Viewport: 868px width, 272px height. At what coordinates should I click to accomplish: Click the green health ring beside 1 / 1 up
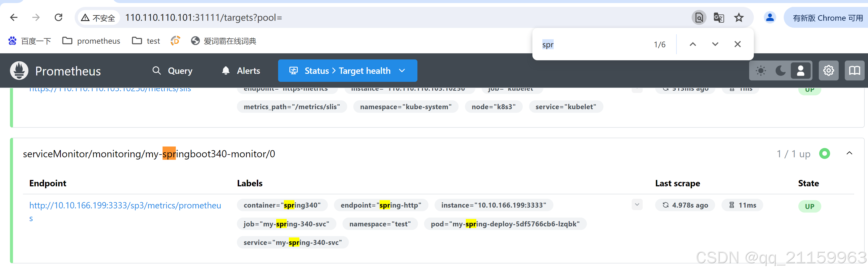point(825,154)
